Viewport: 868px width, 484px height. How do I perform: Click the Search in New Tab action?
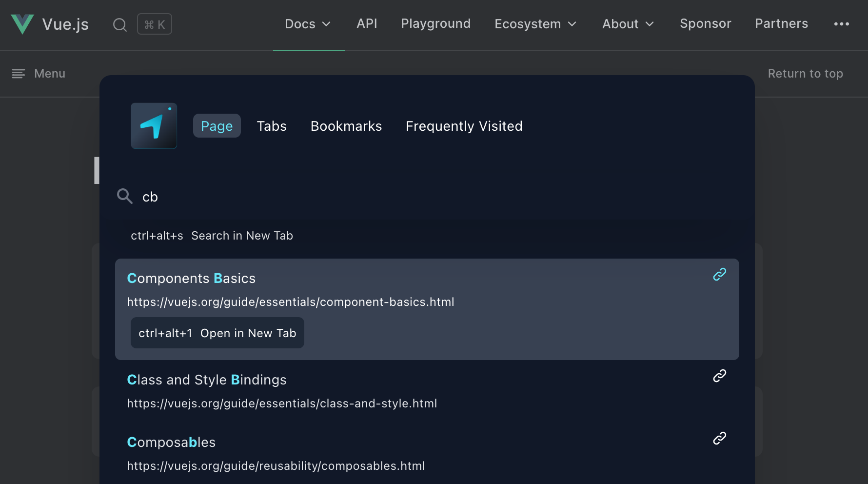212,236
